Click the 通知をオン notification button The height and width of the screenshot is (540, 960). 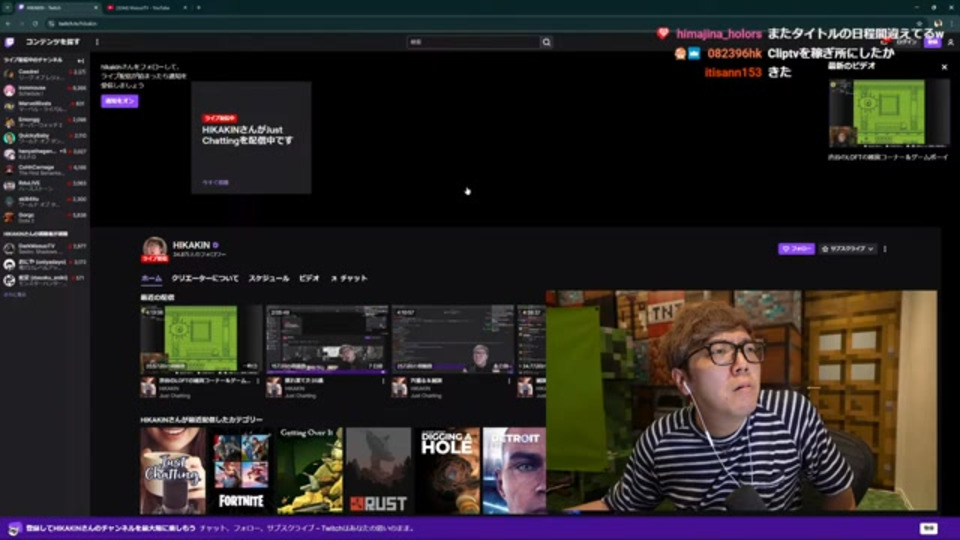[x=119, y=101]
